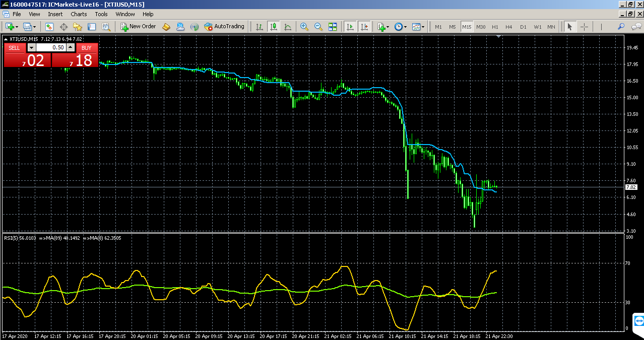
Task: Open the Terminal panel
Action: (x=92, y=27)
